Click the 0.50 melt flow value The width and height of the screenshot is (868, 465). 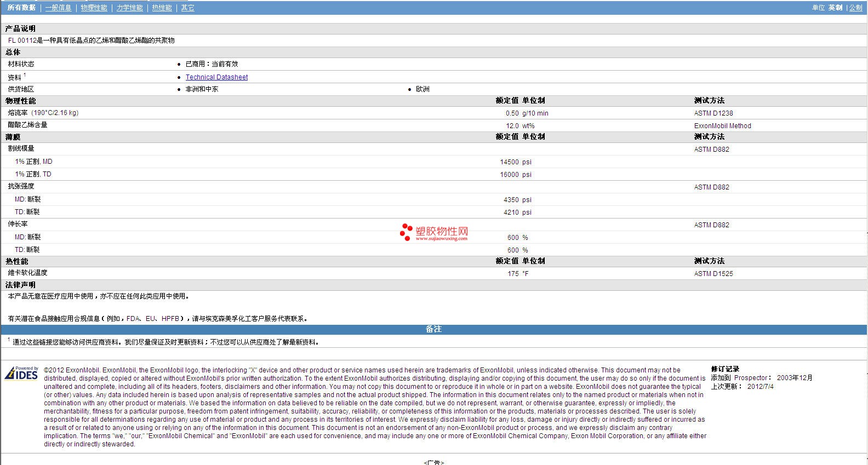(x=512, y=113)
